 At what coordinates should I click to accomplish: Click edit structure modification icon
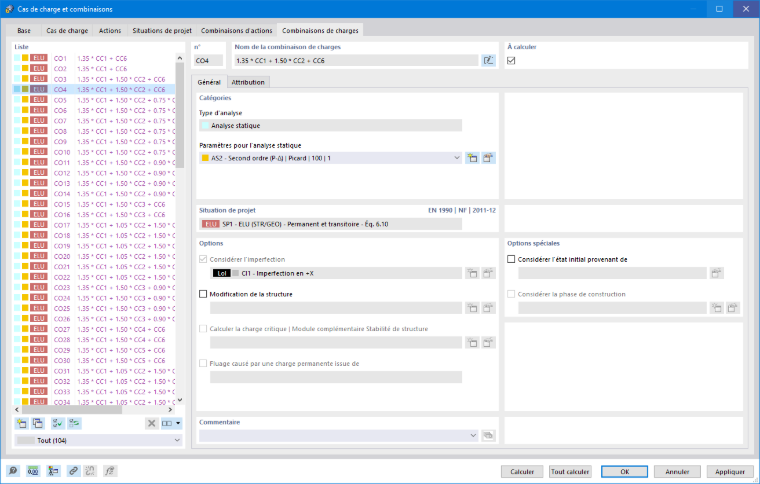point(488,308)
